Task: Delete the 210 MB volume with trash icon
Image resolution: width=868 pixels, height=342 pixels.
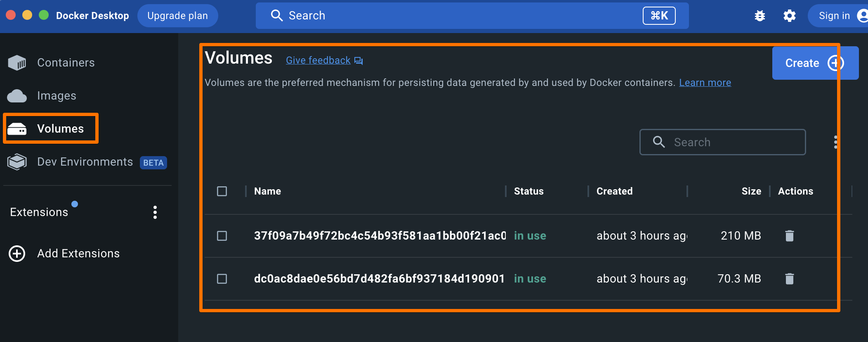Action: tap(789, 236)
